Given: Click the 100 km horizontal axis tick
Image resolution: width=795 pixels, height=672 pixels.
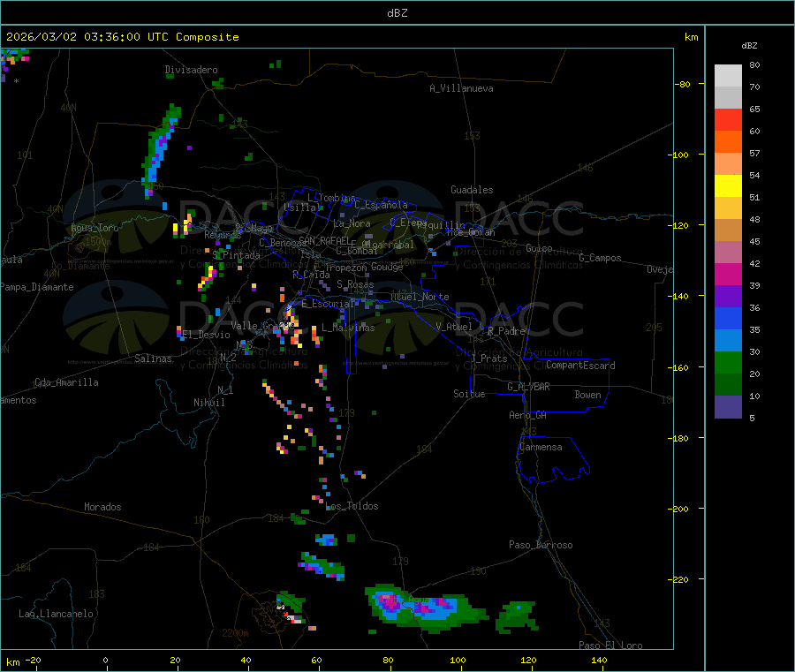Looking at the screenshot, I should pos(458,660).
